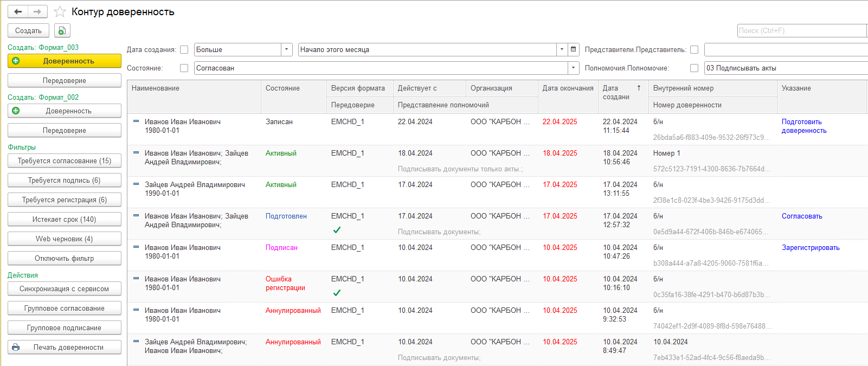Sort by 'Наименование' column header
The width and height of the screenshot is (868, 366).
click(194, 97)
